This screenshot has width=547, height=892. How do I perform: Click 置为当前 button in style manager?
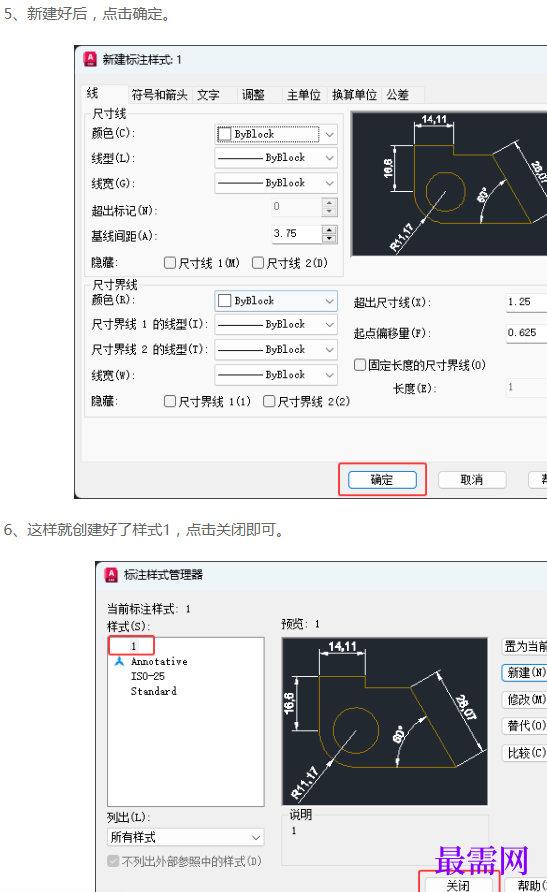pos(525,646)
